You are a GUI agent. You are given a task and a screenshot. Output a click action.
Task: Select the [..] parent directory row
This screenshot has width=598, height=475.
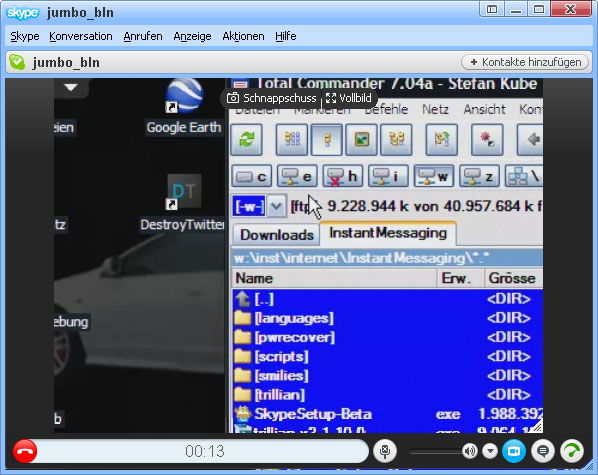click(x=387, y=299)
